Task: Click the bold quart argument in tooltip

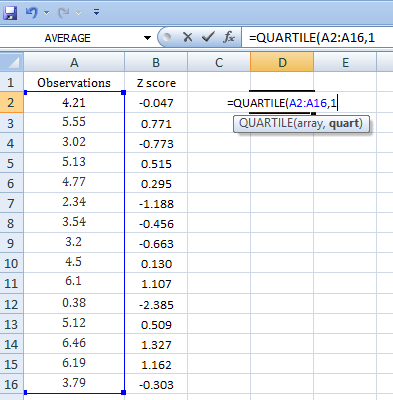Action: click(344, 124)
